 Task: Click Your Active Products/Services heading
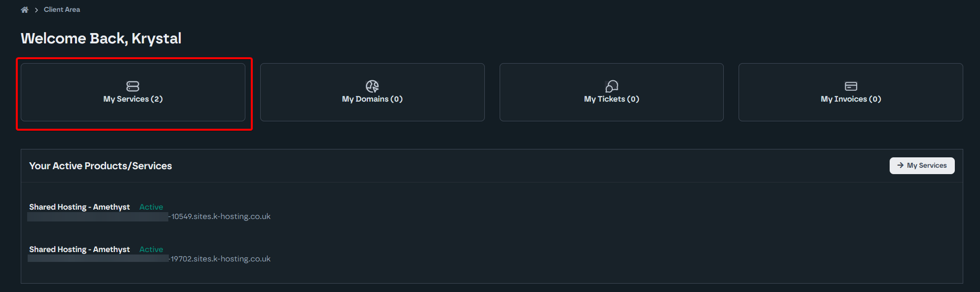pos(100,166)
